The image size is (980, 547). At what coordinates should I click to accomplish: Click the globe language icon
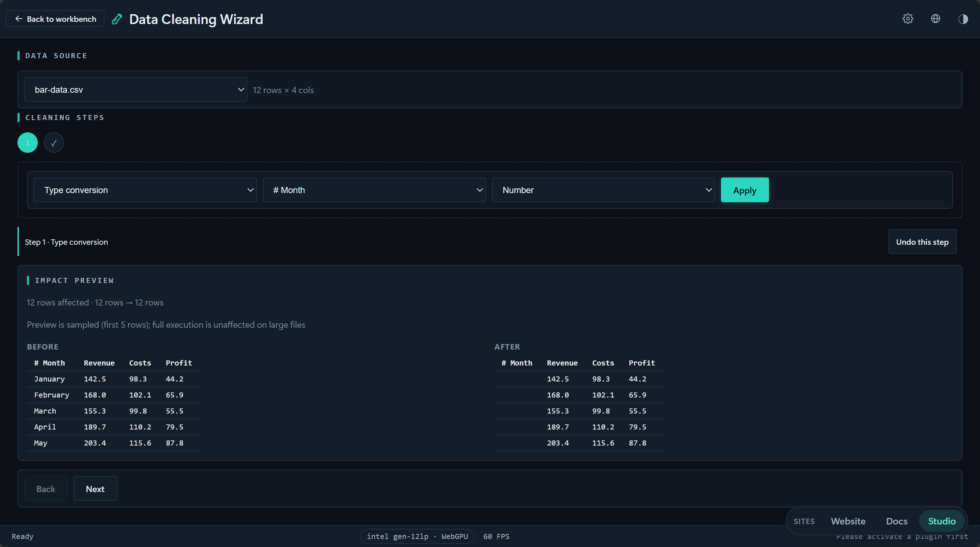(936, 19)
